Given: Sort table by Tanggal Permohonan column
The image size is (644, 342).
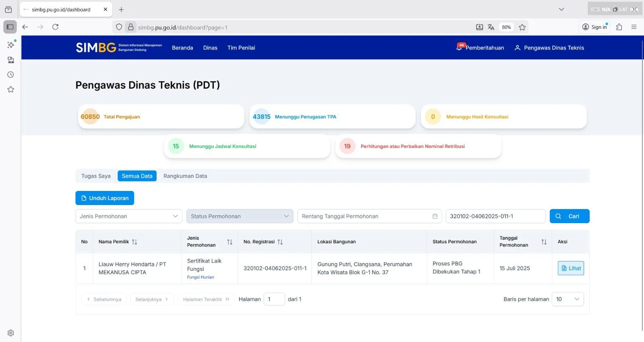Looking at the screenshot, I should click(544, 242).
